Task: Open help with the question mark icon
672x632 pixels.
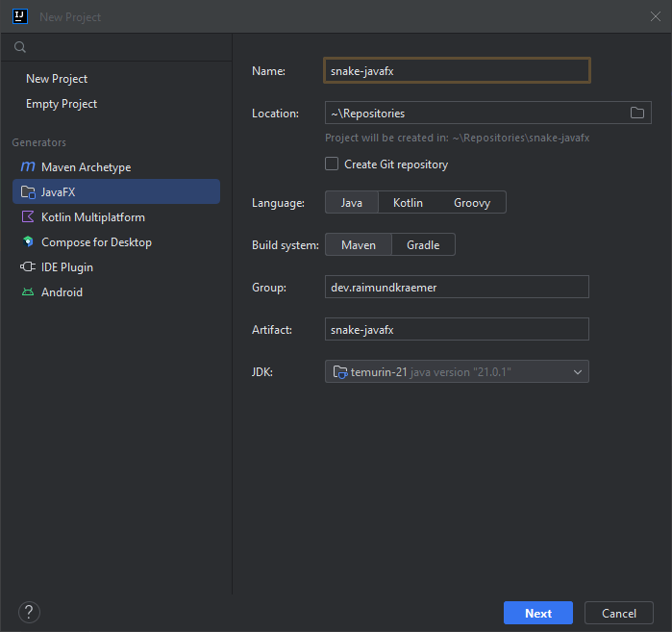Action: [29, 613]
